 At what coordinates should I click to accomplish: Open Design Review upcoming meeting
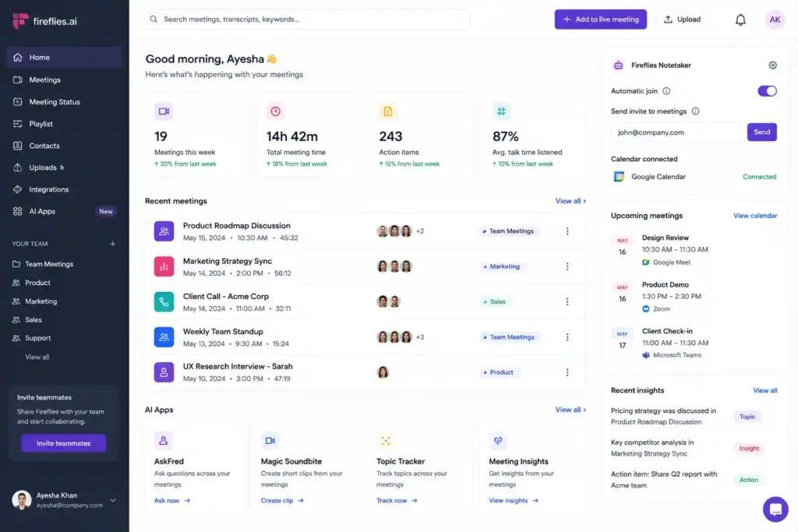point(694,250)
